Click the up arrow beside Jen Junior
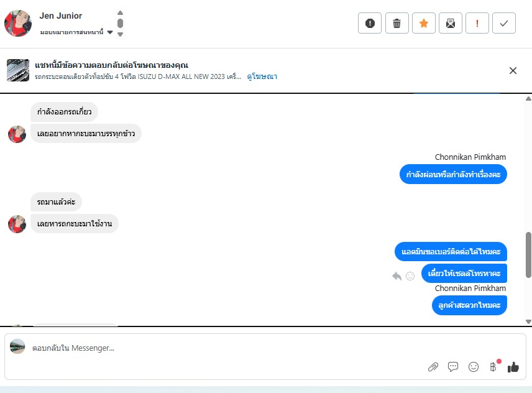 click(x=120, y=13)
